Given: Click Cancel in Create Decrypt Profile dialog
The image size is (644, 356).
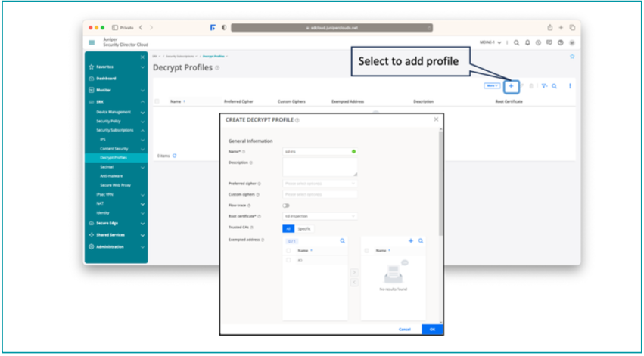Looking at the screenshot, I should point(405,329).
